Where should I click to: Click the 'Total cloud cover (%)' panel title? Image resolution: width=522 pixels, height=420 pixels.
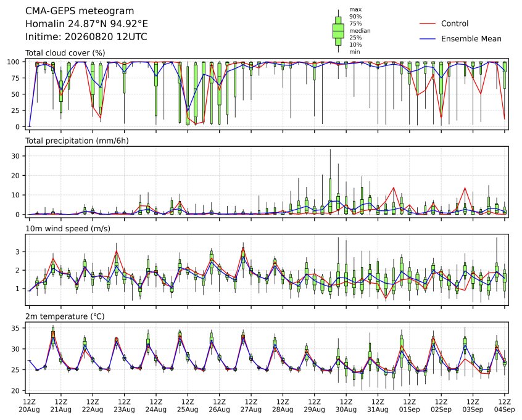click(x=65, y=53)
